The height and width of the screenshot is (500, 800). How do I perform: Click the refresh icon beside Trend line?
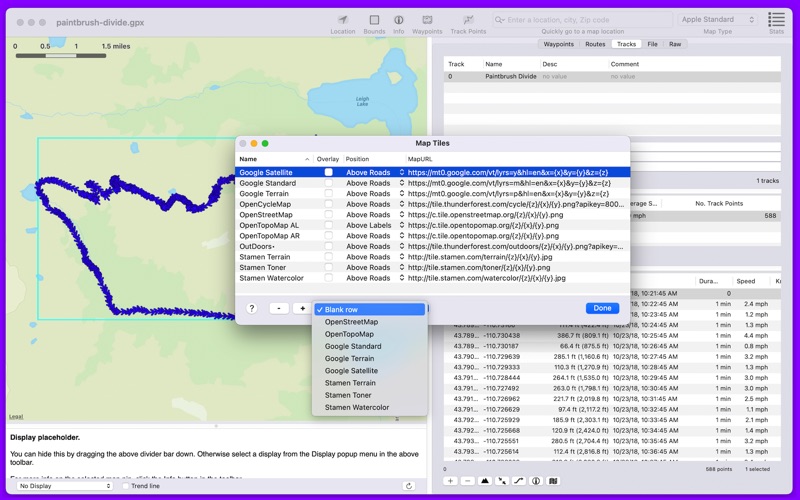pos(409,486)
